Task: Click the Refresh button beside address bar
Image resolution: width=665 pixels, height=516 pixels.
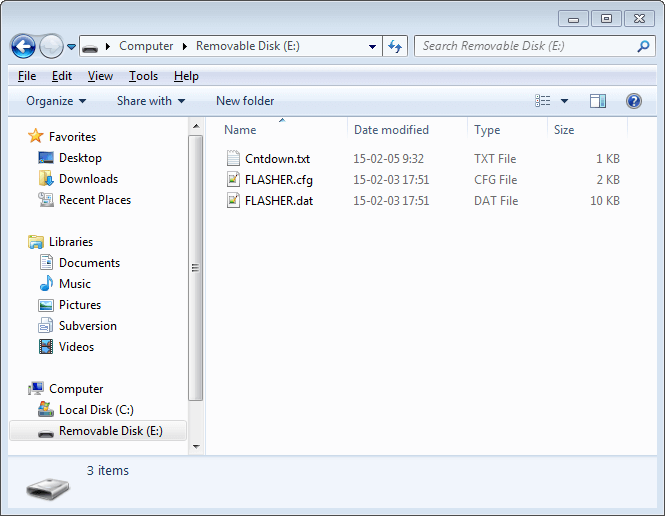Action: point(394,46)
